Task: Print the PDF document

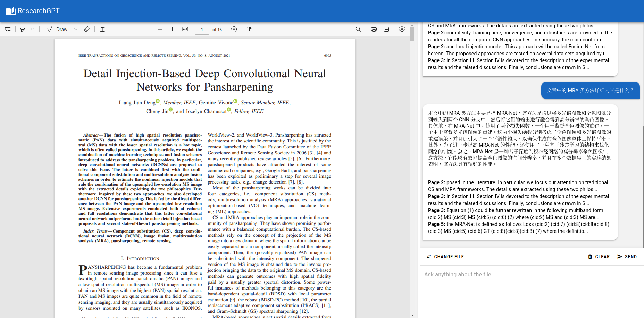Action: [x=374, y=29]
